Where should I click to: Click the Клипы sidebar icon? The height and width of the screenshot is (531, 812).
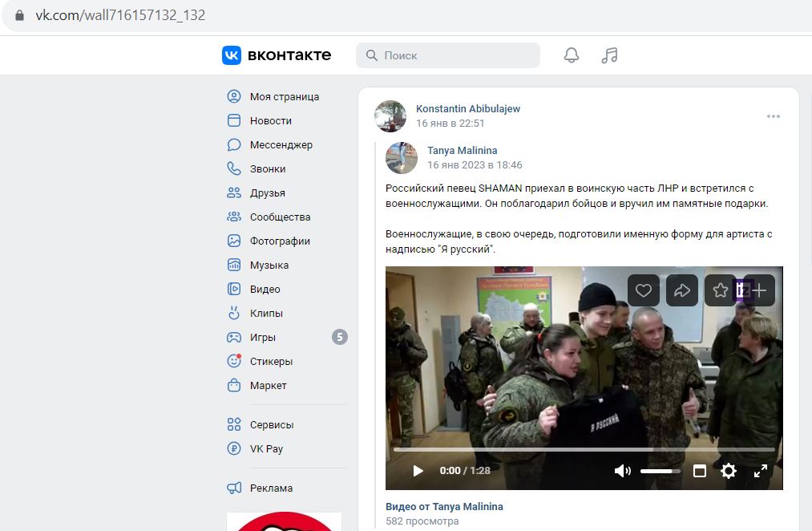click(x=234, y=313)
